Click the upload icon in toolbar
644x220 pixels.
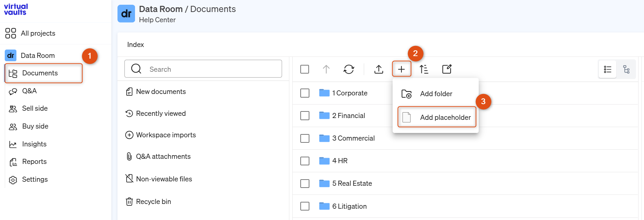[379, 69]
